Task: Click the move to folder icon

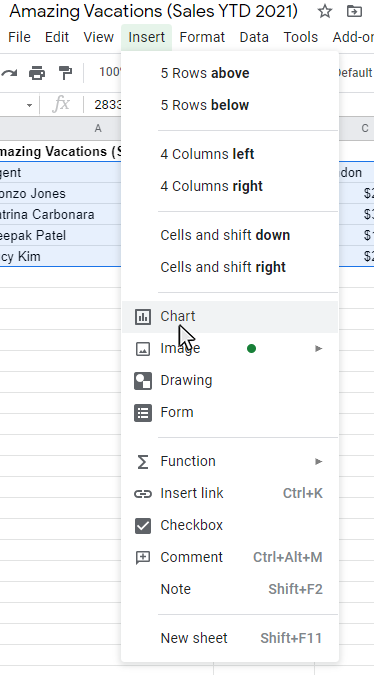Action: coord(354,12)
